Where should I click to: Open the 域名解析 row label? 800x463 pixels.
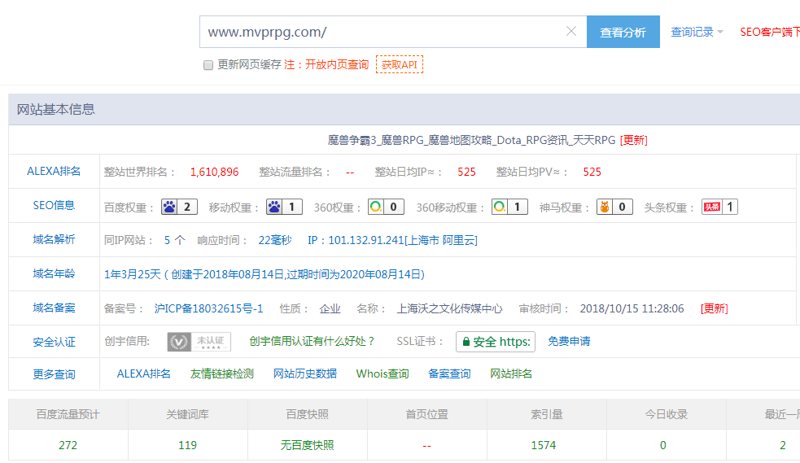click(54, 239)
